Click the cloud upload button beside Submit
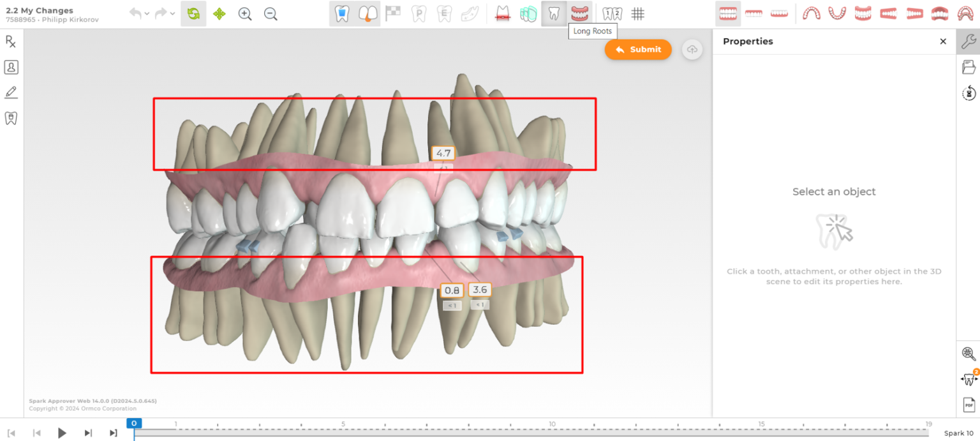This screenshot has width=980, height=441. pos(692,49)
